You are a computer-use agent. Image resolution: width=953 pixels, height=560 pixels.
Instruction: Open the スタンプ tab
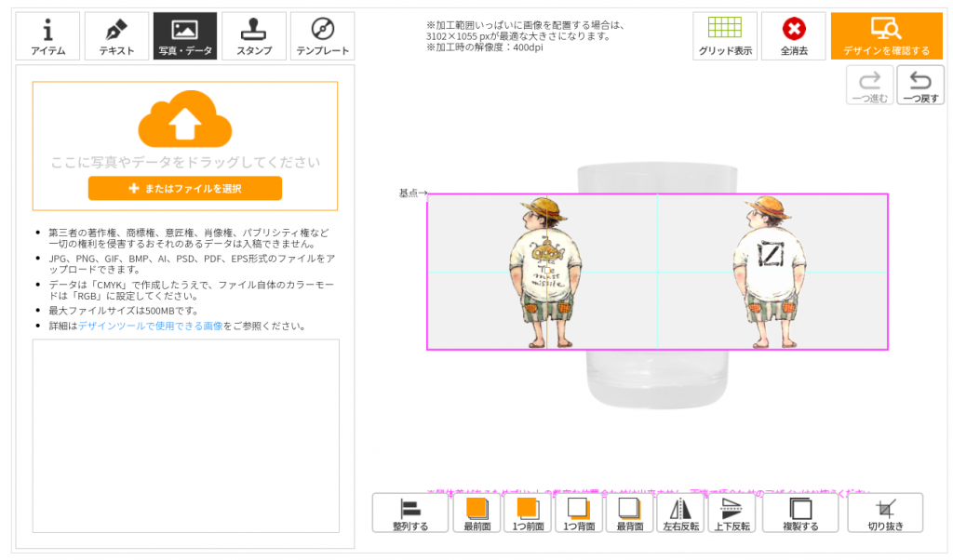tap(254, 36)
